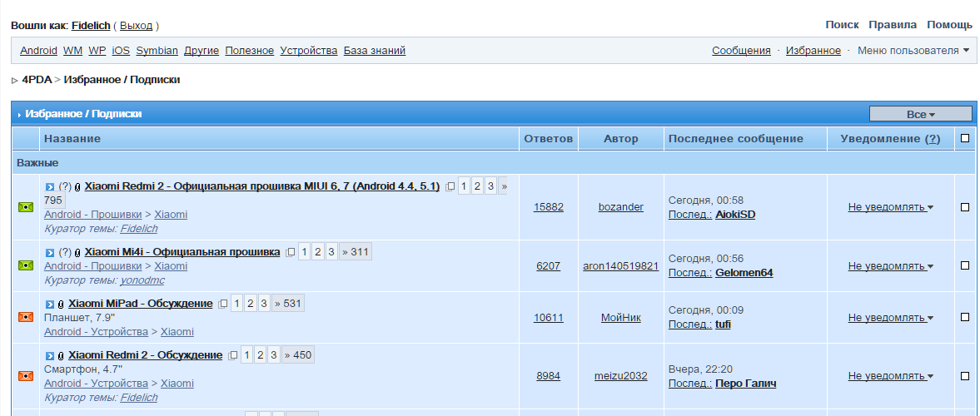The width and height of the screenshot is (980, 416).
Task: Open curator yonodmc profile link
Action: click(x=142, y=280)
